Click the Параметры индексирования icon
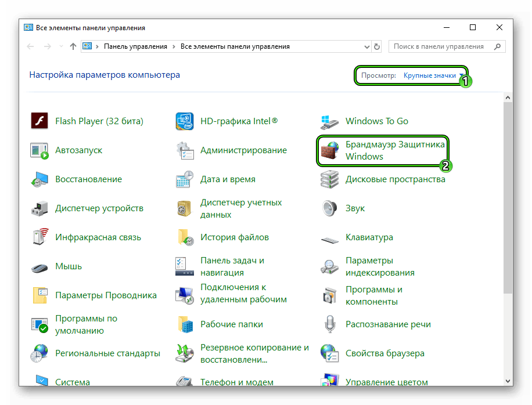 (x=329, y=267)
